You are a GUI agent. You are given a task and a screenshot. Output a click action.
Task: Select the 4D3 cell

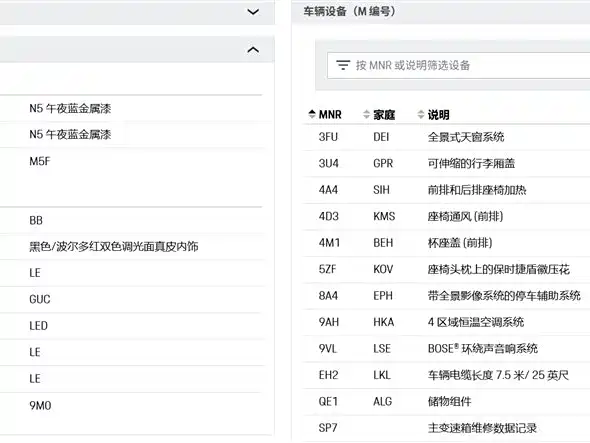point(328,216)
